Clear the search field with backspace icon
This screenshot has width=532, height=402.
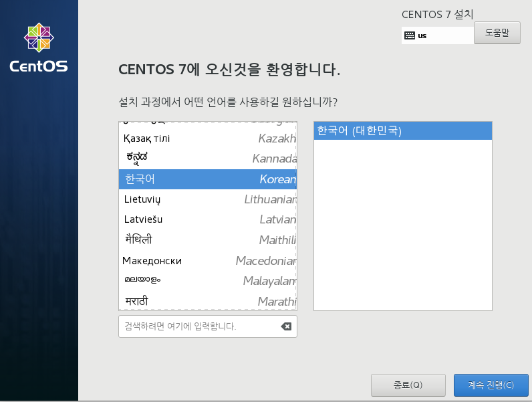point(286,326)
